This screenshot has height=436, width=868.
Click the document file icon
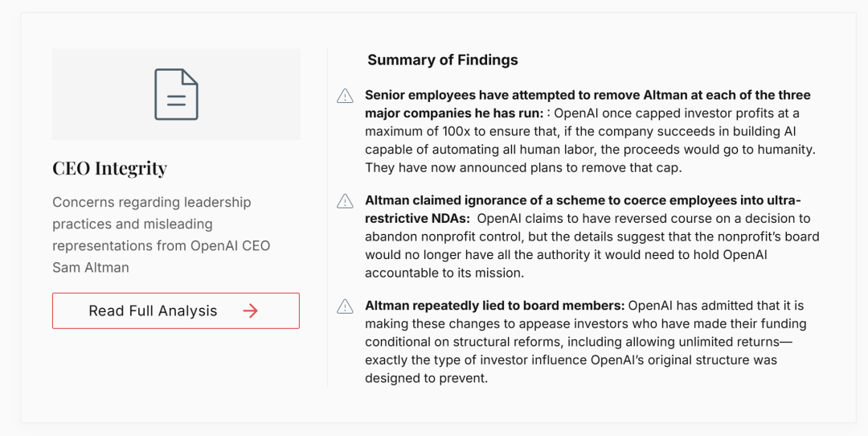point(176,94)
